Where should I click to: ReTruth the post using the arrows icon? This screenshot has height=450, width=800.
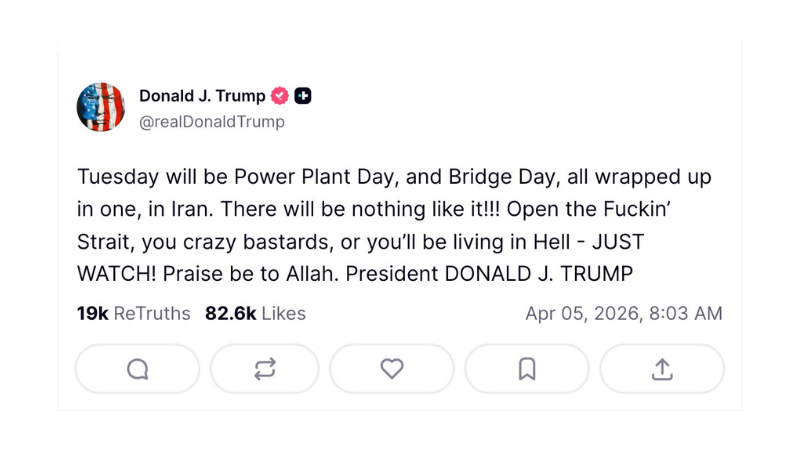point(265,369)
